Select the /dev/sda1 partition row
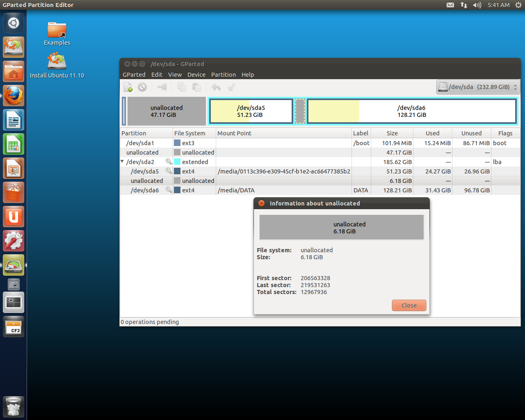Image resolution: width=525 pixels, height=420 pixels. [x=320, y=143]
